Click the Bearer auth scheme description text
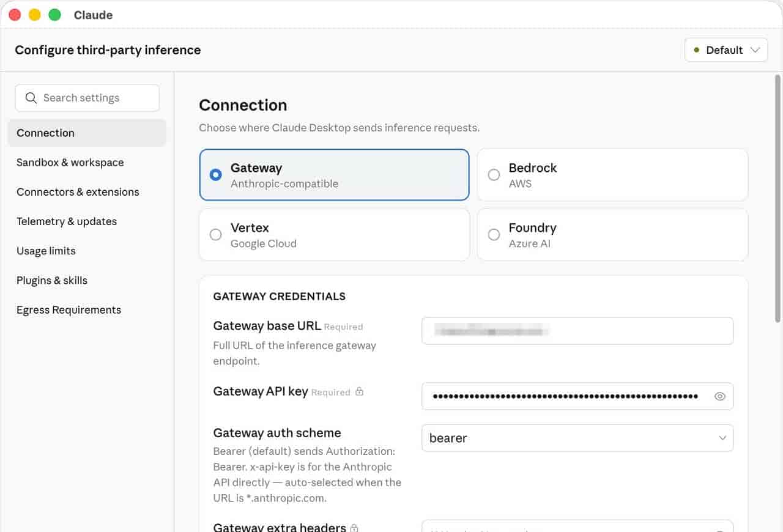This screenshot has height=532, width=783. coord(307,475)
